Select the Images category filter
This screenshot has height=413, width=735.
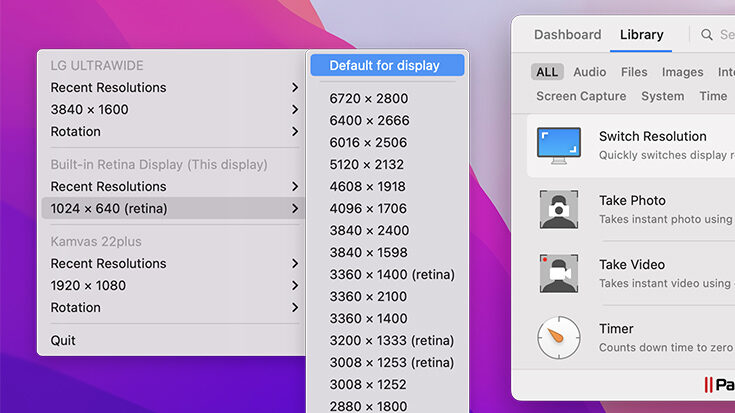682,72
